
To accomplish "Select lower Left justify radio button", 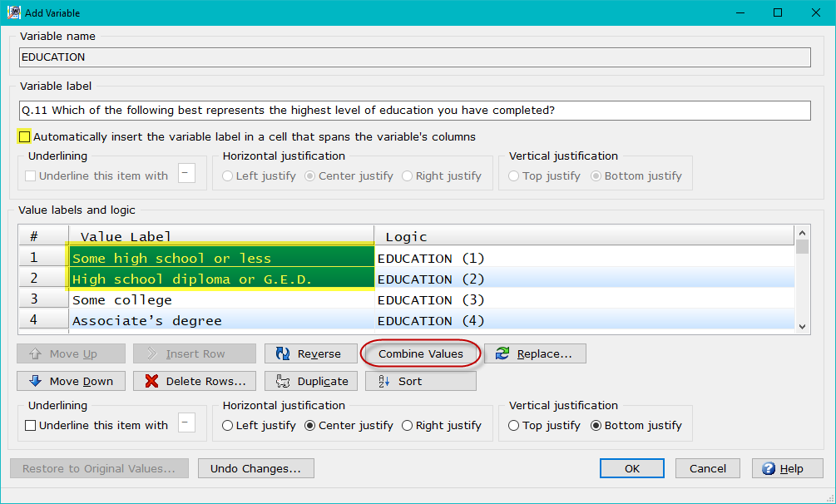I will (228, 425).
